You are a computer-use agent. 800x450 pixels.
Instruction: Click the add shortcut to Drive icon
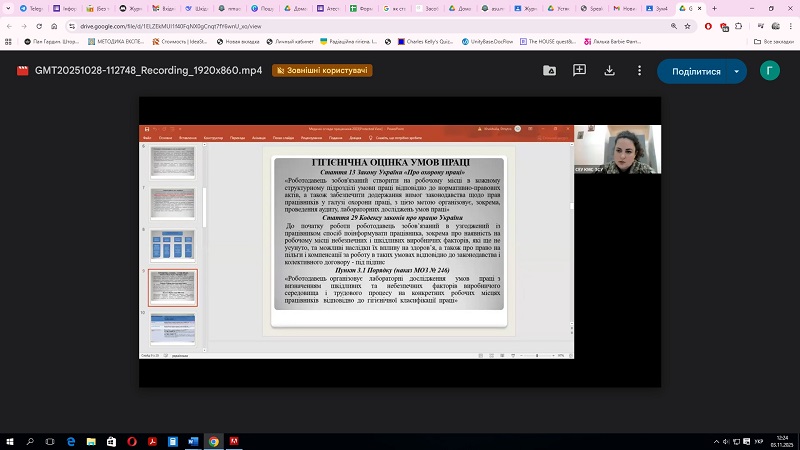(549, 71)
